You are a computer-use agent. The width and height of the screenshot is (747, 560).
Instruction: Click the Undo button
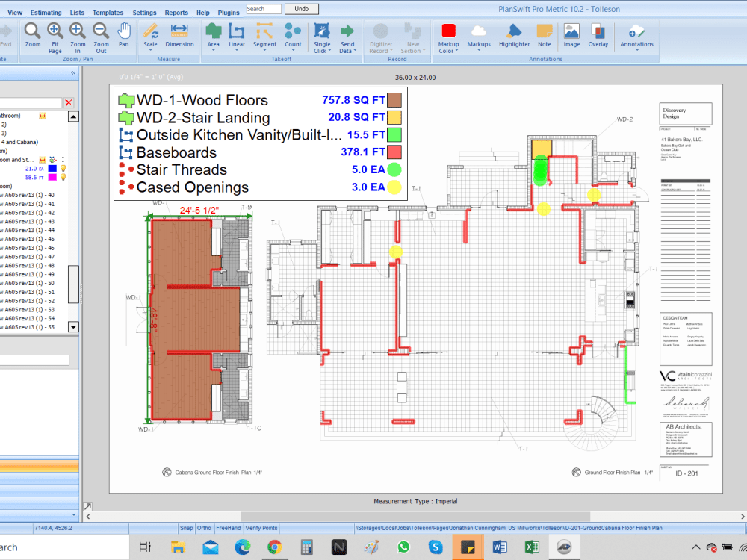(301, 8)
